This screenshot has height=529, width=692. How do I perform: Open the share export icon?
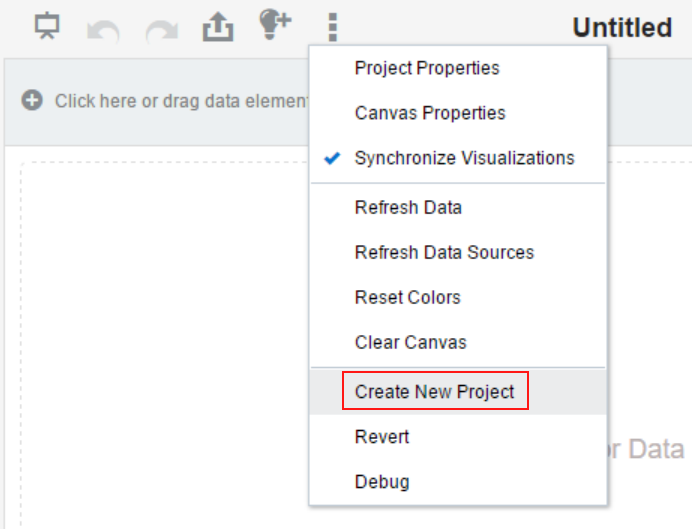tap(218, 26)
